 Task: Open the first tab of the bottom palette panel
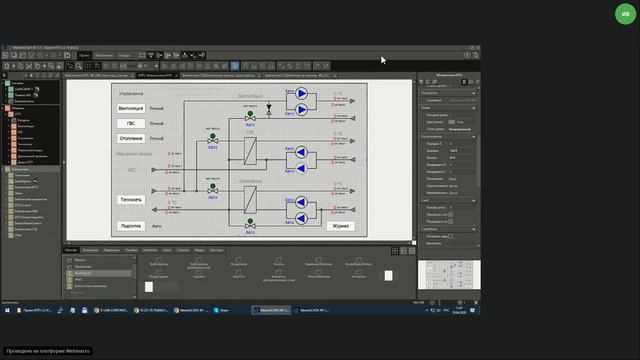pos(71,250)
